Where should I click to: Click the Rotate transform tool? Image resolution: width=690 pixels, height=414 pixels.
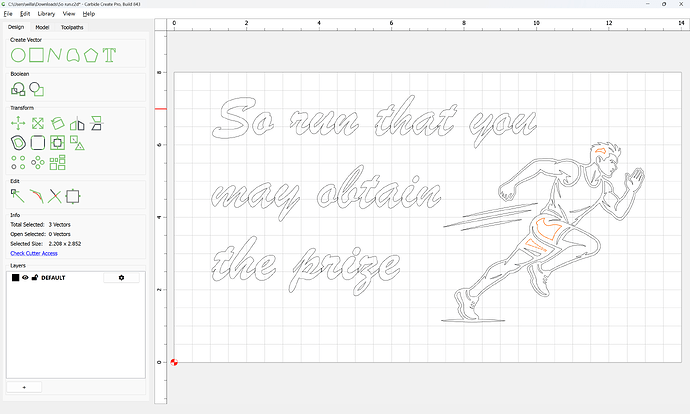[x=57, y=123]
